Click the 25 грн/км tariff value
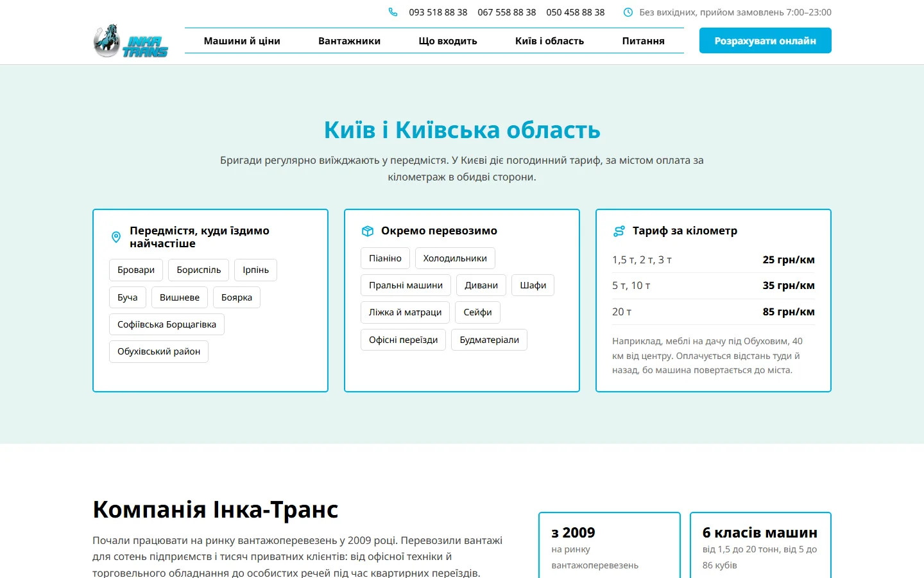924x578 pixels. (789, 260)
